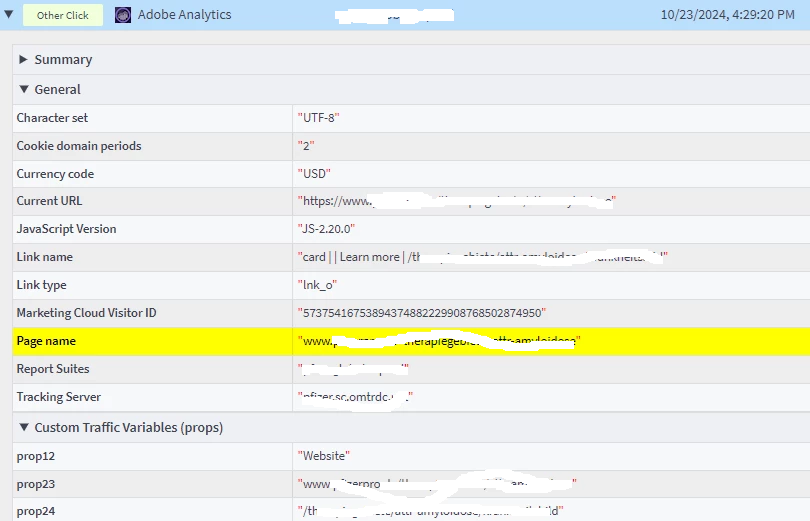Select the Character set row label
This screenshot has height=521, width=810.
[52, 118]
